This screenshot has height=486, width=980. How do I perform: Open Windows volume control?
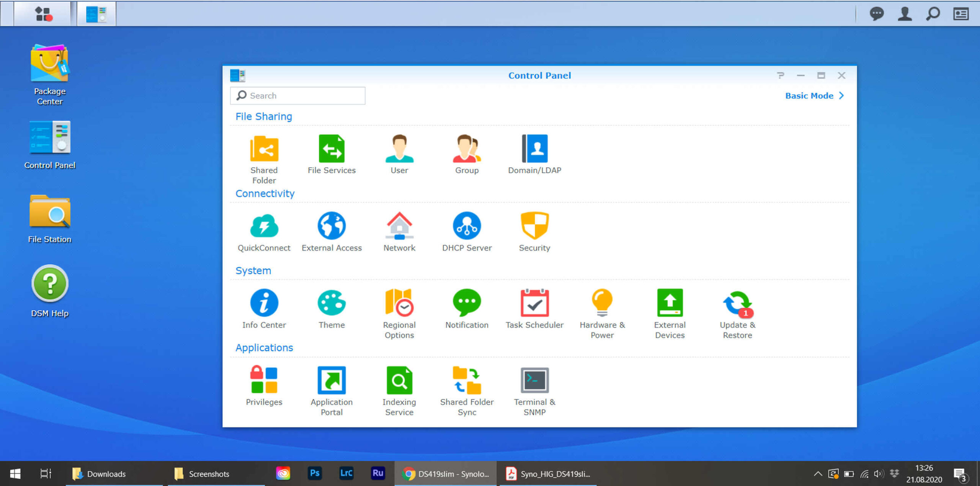[x=879, y=474]
